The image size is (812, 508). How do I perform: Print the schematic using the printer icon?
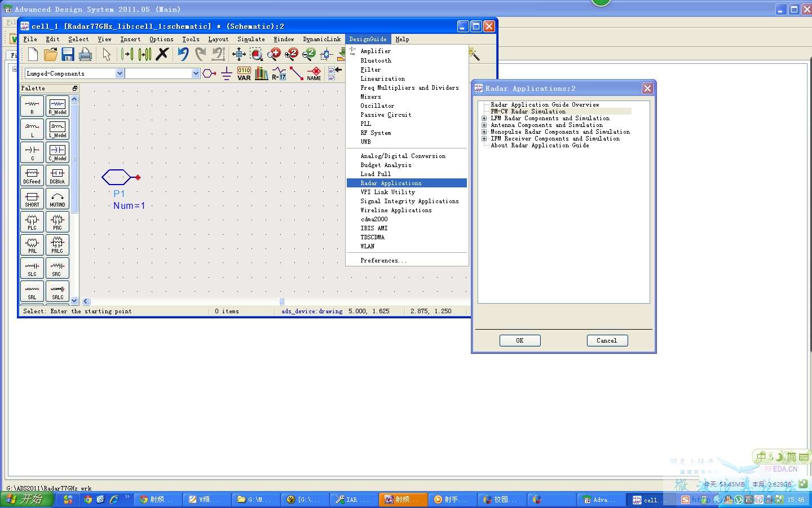(86, 54)
